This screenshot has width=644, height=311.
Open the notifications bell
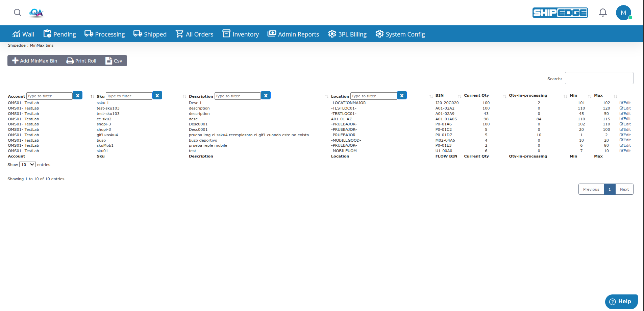(602, 13)
